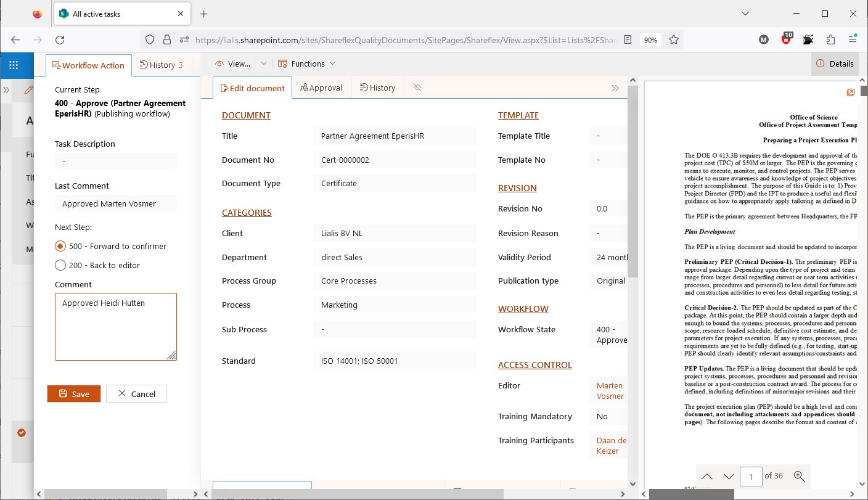Zoom in the document preview
This screenshot has height=500, width=868.
coord(800,476)
